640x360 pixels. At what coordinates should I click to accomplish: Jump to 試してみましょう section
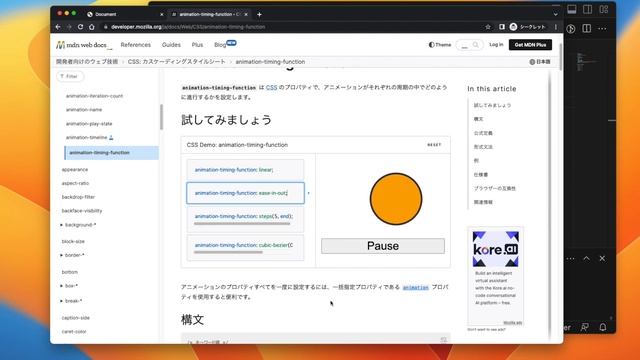tap(492, 105)
